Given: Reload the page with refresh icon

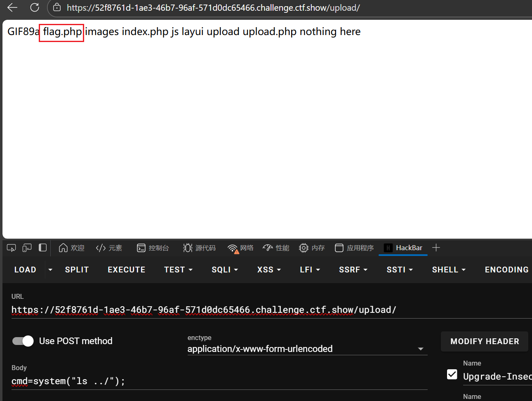Looking at the screenshot, I should 35,7.
